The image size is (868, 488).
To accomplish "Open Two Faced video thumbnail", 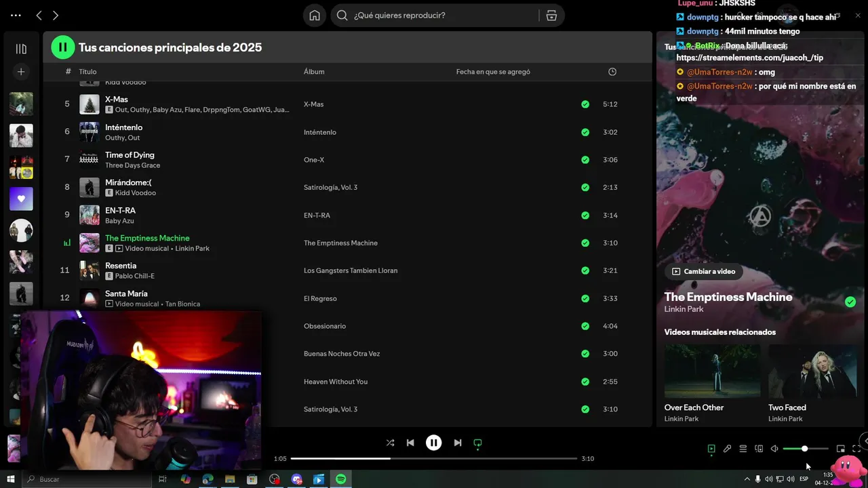I will (x=812, y=371).
